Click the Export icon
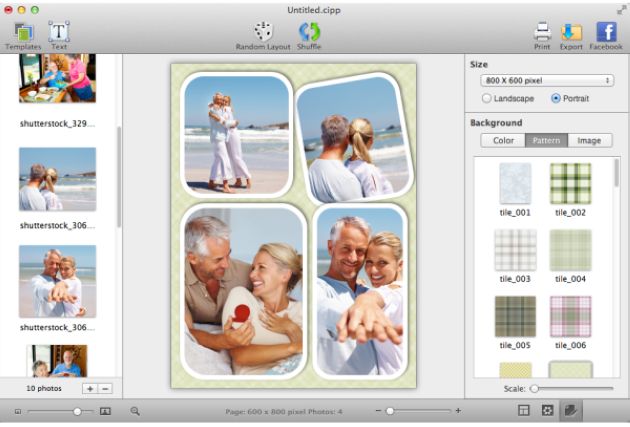Image resolution: width=630 pixels, height=427 pixels. (x=571, y=32)
